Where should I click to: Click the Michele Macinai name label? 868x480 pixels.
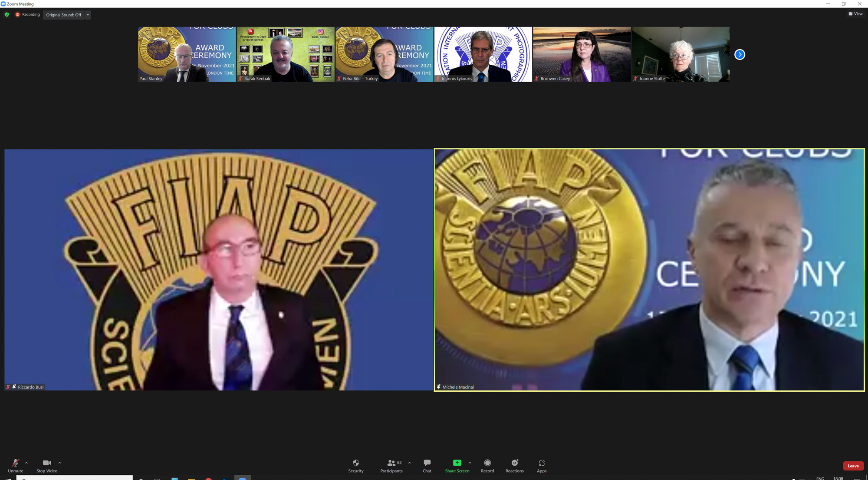coord(458,387)
